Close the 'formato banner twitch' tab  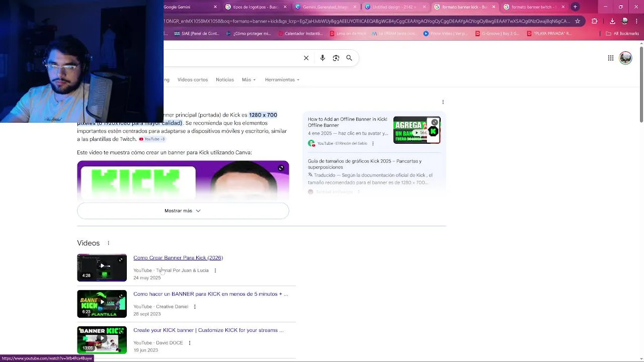click(x=563, y=7)
